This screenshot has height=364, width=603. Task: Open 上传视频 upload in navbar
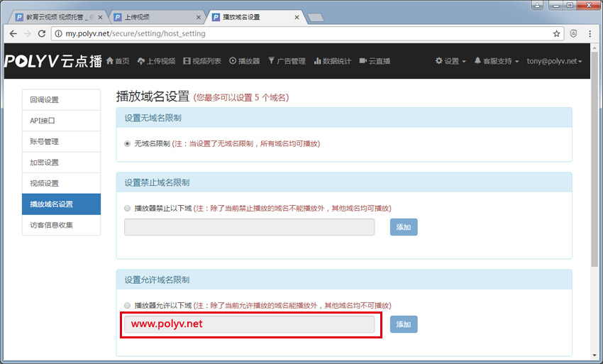156,61
